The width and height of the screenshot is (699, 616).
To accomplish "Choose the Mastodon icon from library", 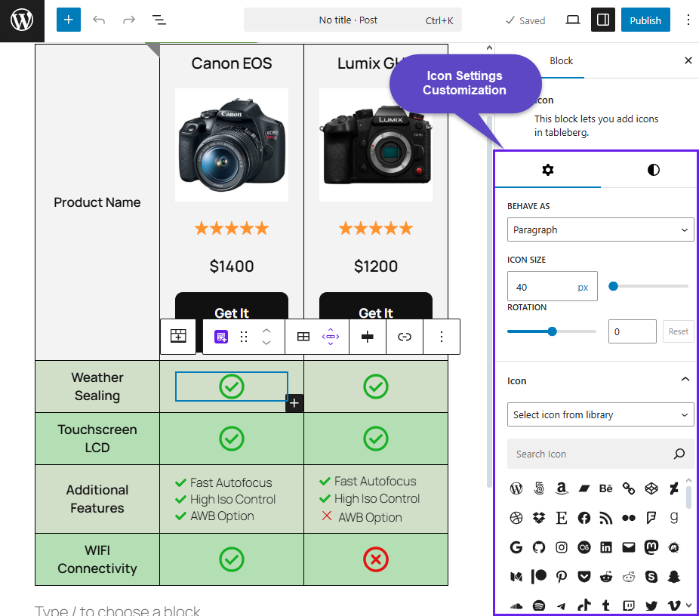I will pos(651,547).
